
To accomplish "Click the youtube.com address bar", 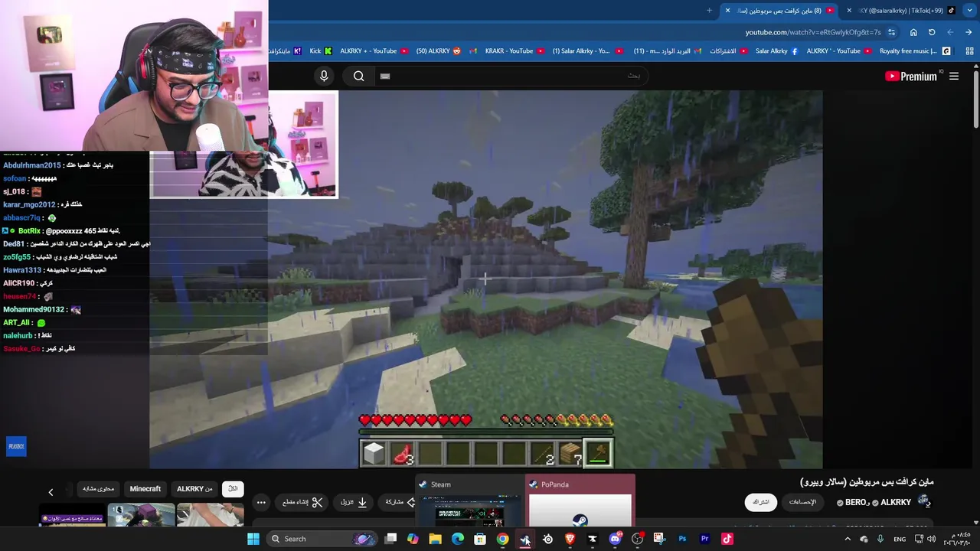I will 812,32.
